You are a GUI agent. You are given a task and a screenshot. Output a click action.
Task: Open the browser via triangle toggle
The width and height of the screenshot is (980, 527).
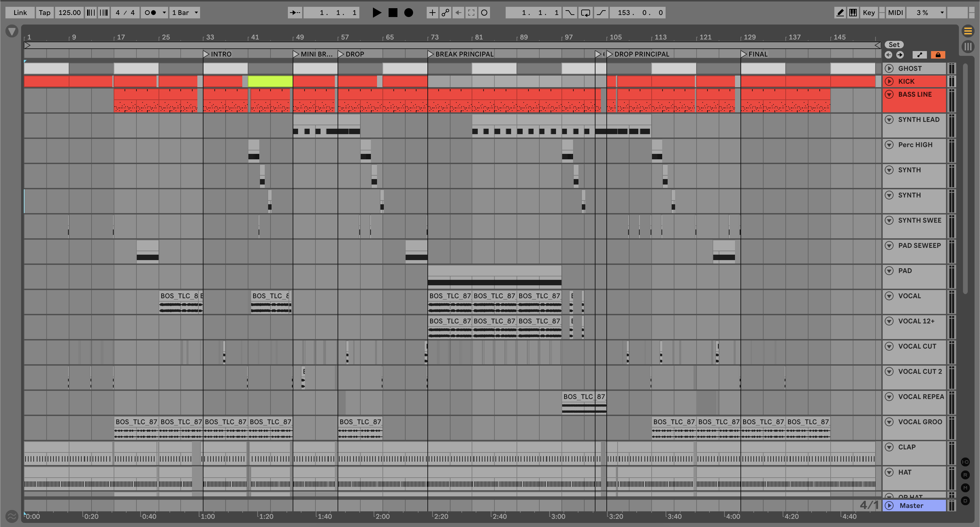(x=12, y=31)
